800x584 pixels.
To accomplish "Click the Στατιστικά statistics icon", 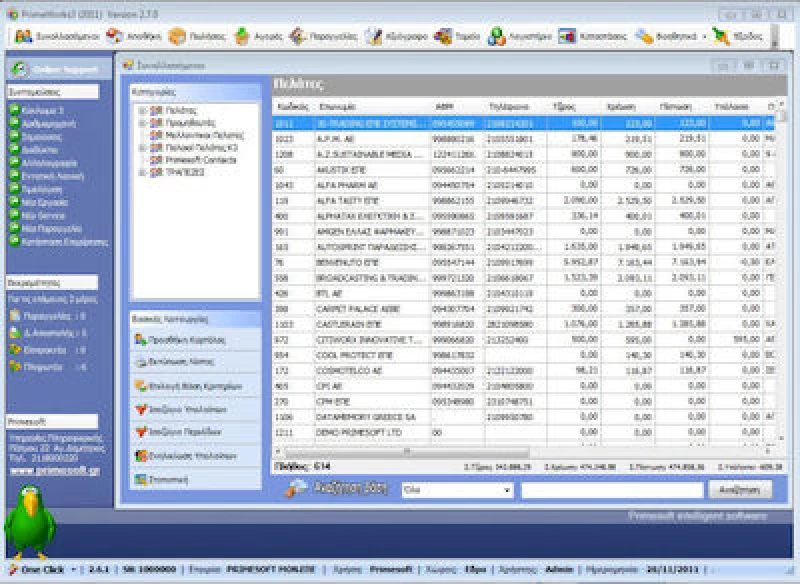I will 141,479.
